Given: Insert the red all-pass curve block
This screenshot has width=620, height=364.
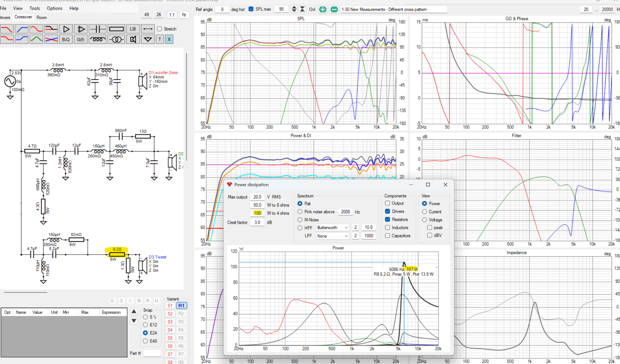Looking at the screenshot, I should tap(36, 29).
